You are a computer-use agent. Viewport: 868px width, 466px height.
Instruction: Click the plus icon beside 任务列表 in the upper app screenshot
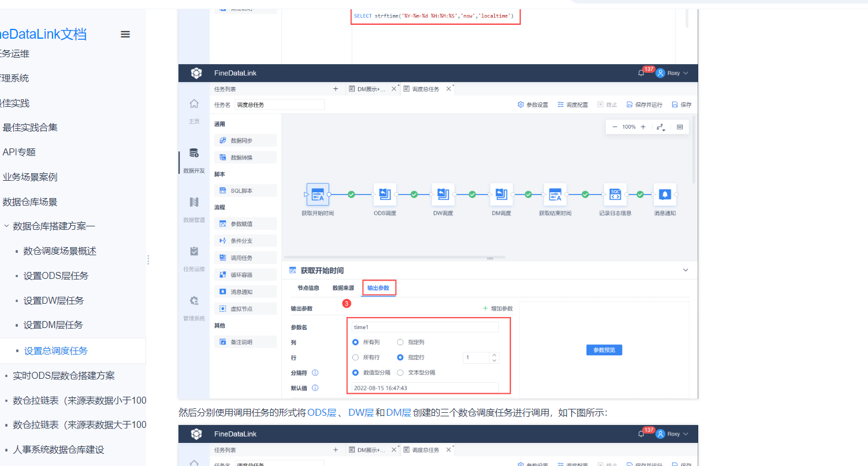(x=336, y=89)
